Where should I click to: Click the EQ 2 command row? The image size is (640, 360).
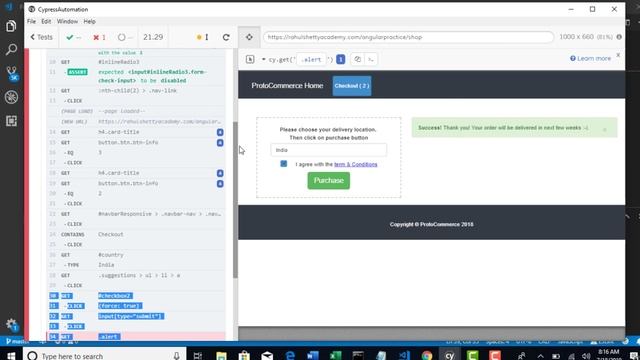point(136,193)
